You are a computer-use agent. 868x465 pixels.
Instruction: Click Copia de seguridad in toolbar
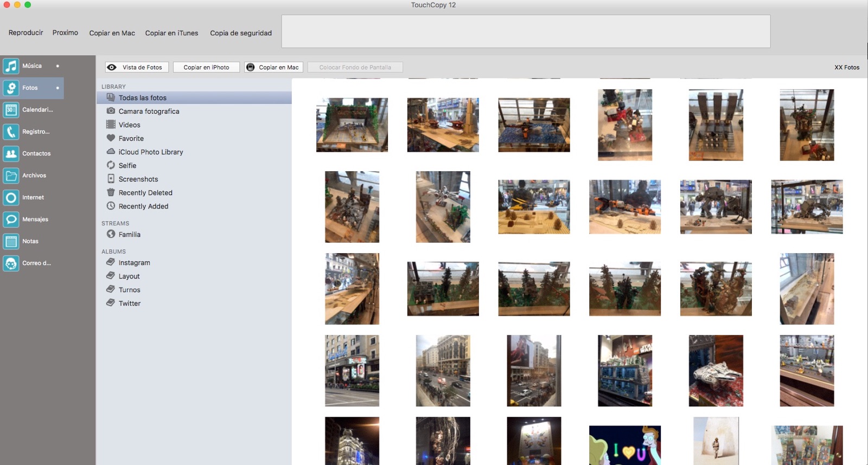pyautogui.click(x=241, y=33)
